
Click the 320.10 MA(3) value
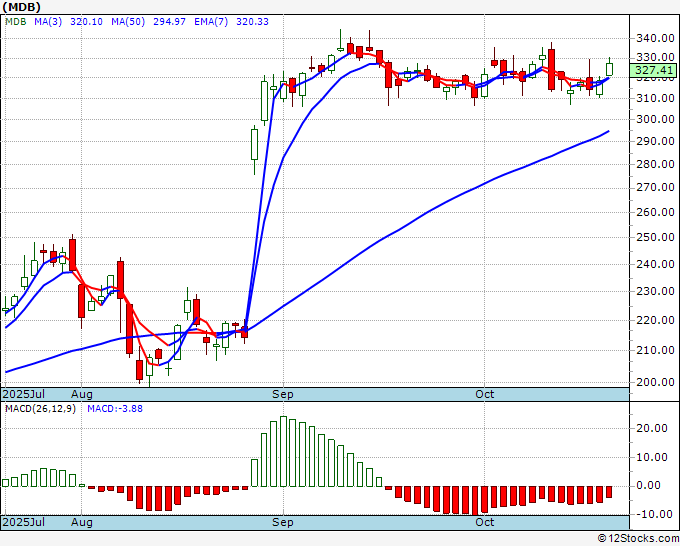[86, 22]
